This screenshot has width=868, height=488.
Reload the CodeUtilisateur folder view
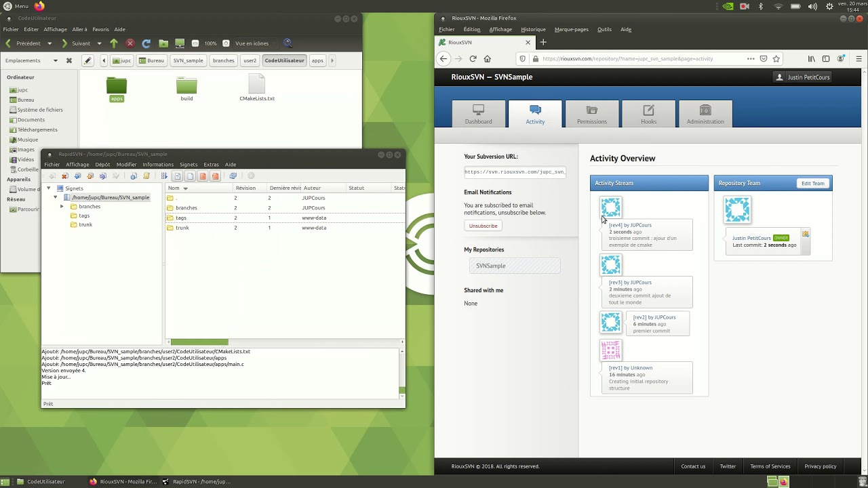tap(146, 43)
